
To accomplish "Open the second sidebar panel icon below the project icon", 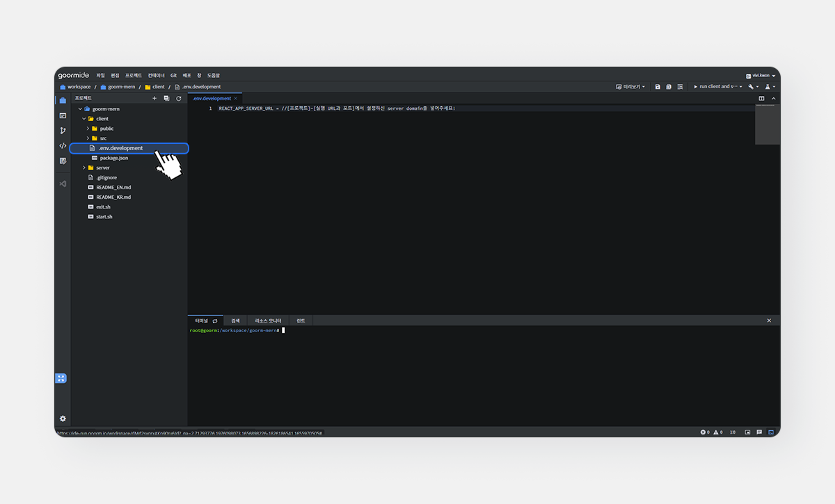I will [63, 115].
